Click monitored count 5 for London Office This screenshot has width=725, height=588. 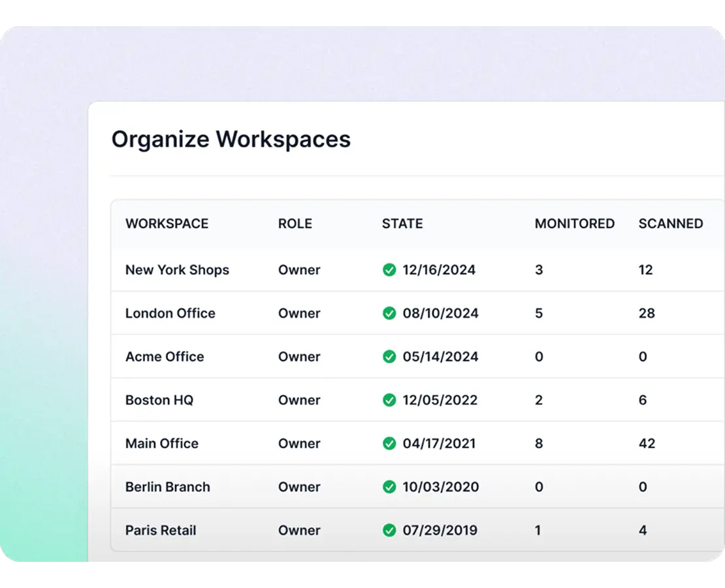tap(539, 313)
